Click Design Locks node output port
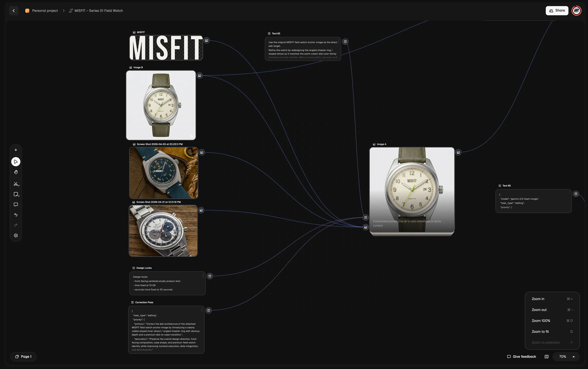This screenshot has width=588, height=369. 210,276
